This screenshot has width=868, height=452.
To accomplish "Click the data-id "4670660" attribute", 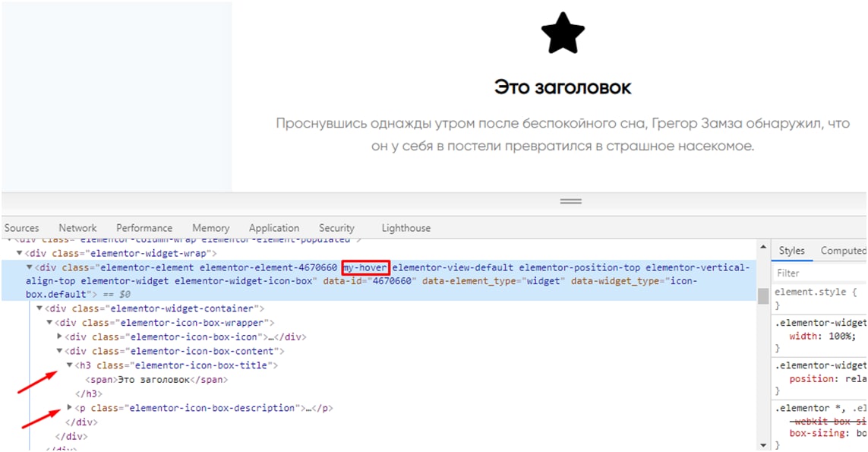I will pyautogui.click(x=369, y=281).
